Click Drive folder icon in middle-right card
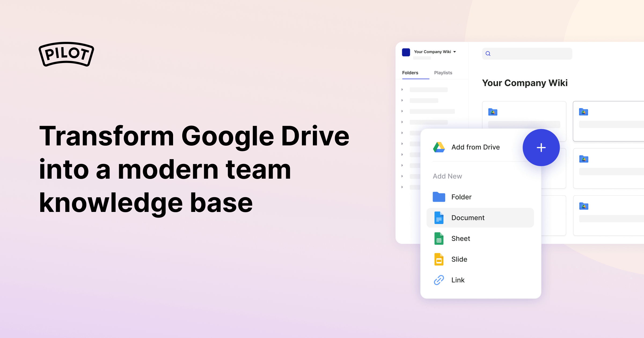644x338 pixels. [x=584, y=159]
